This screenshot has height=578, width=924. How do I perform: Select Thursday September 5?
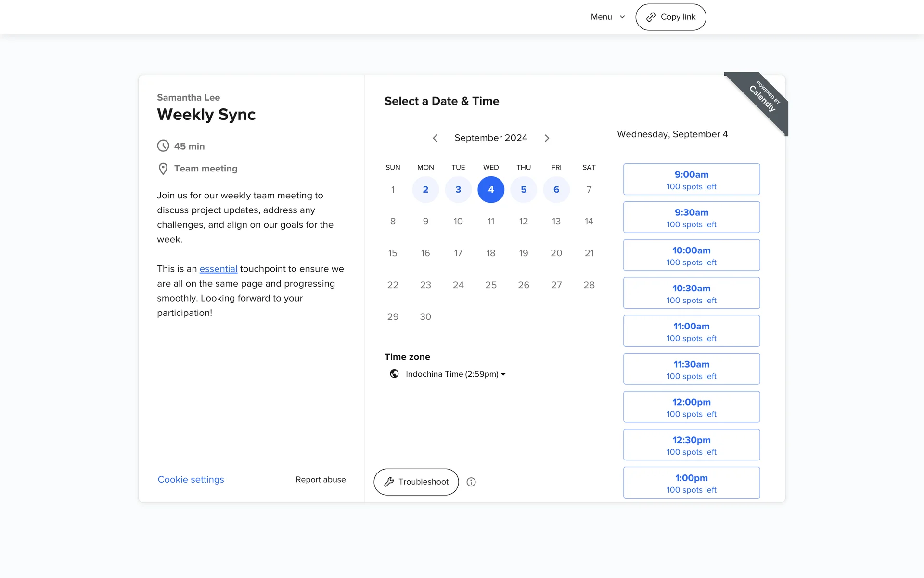click(524, 190)
